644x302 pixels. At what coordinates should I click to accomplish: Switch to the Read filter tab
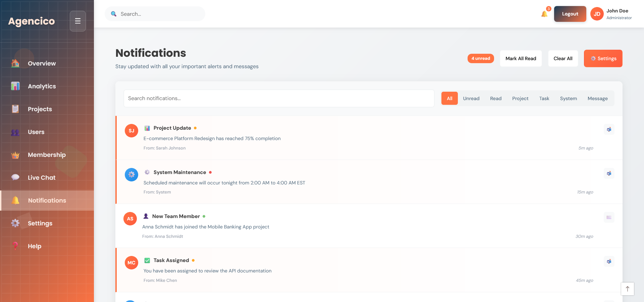(496, 98)
